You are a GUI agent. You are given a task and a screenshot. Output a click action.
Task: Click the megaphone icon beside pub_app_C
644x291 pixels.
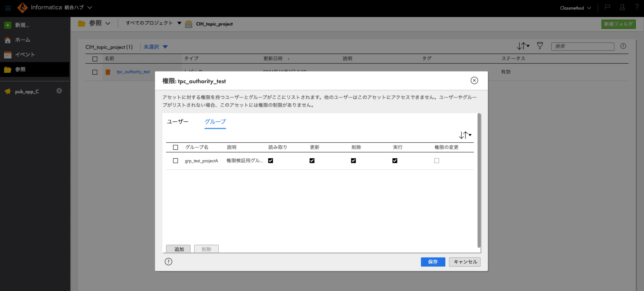coord(8,91)
